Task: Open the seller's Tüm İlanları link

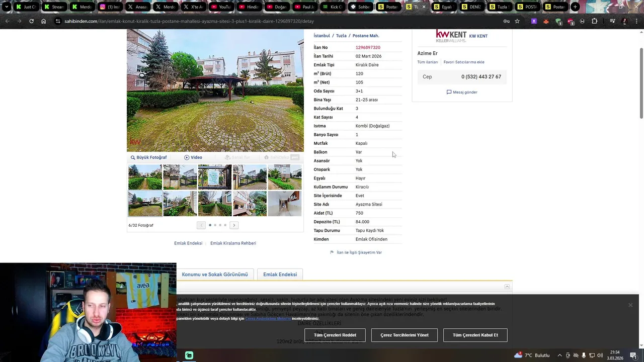Action: point(428,62)
